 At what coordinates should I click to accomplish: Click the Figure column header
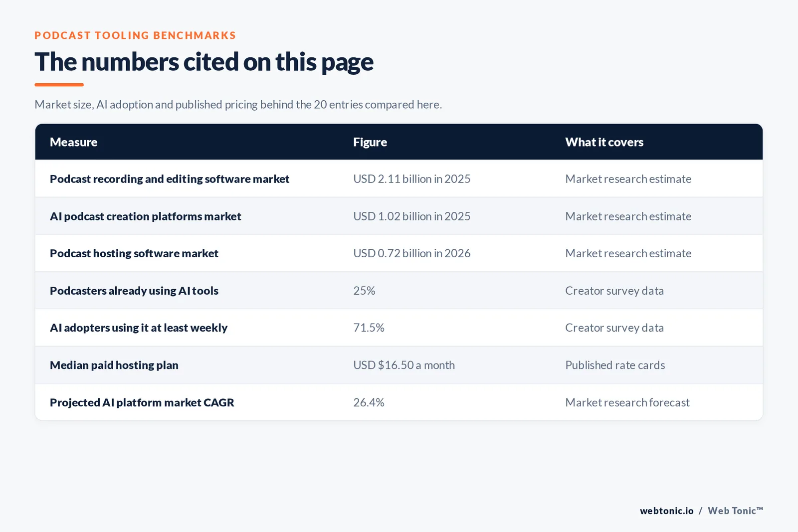[370, 142]
